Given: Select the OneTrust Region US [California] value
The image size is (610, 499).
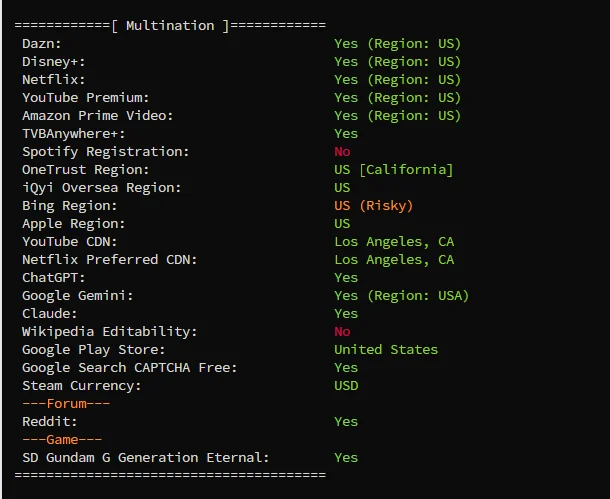Looking at the screenshot, I should tap(394, 170).
